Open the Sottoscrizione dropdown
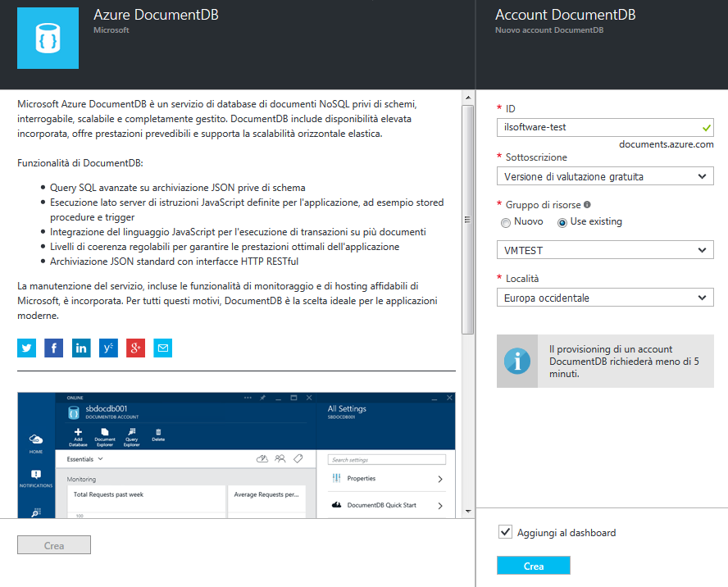Image resolution: width=728 pixels, height=587 pixels. 605,176
